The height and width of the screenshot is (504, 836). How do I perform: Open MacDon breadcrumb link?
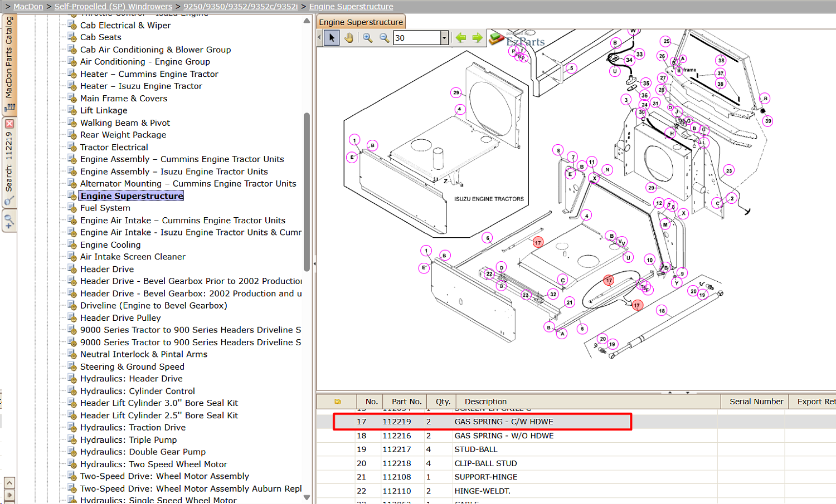click(x=28, y=7)
